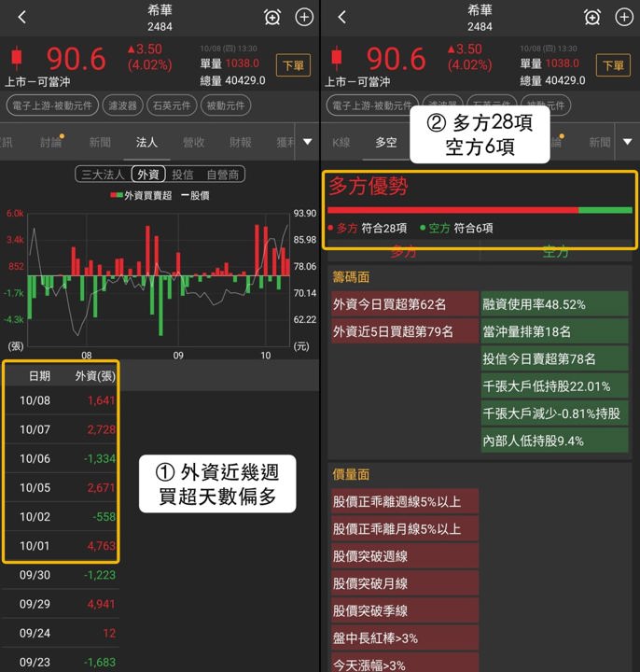Select the 10/01 row

62,546
